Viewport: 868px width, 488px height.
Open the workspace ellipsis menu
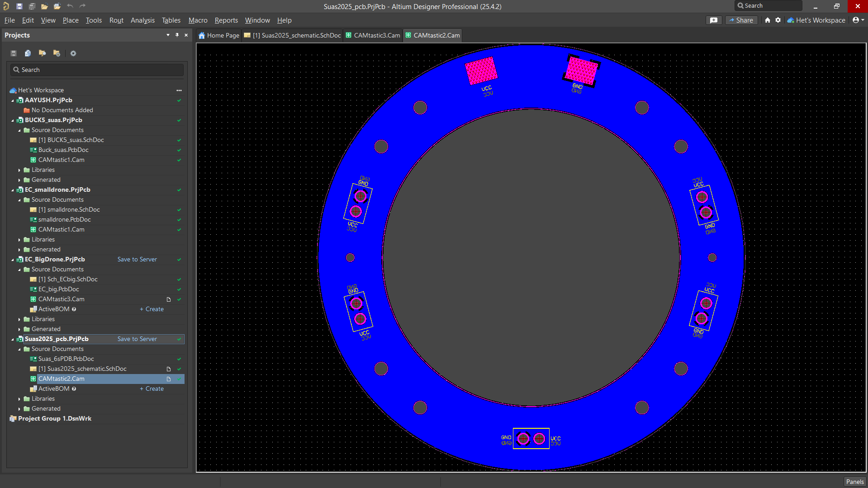click(x=179, y=90)
